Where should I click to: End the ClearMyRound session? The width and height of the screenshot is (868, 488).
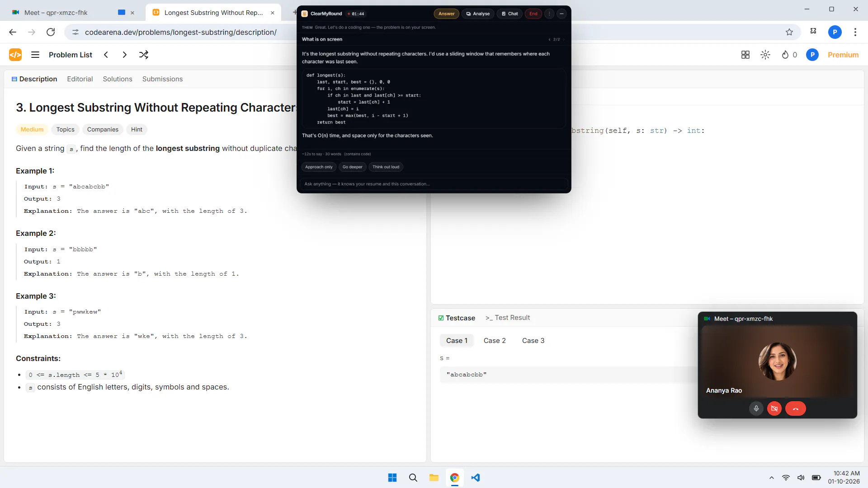tap(533, 14)
